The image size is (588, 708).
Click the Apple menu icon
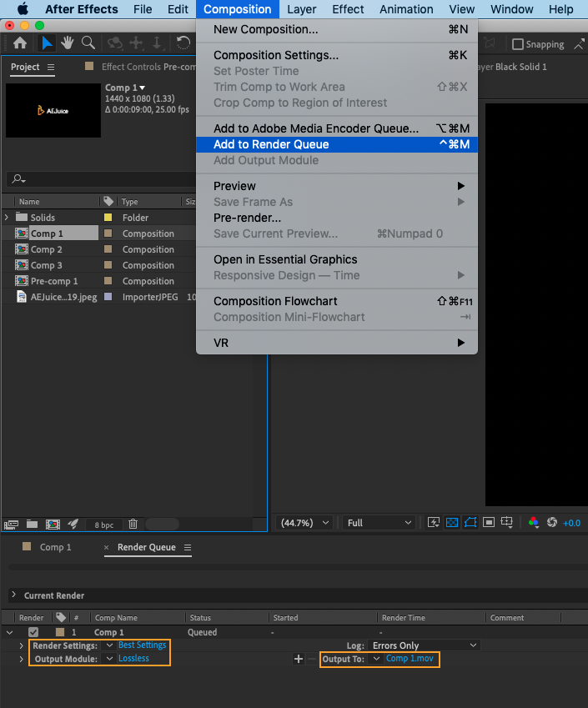23,9
